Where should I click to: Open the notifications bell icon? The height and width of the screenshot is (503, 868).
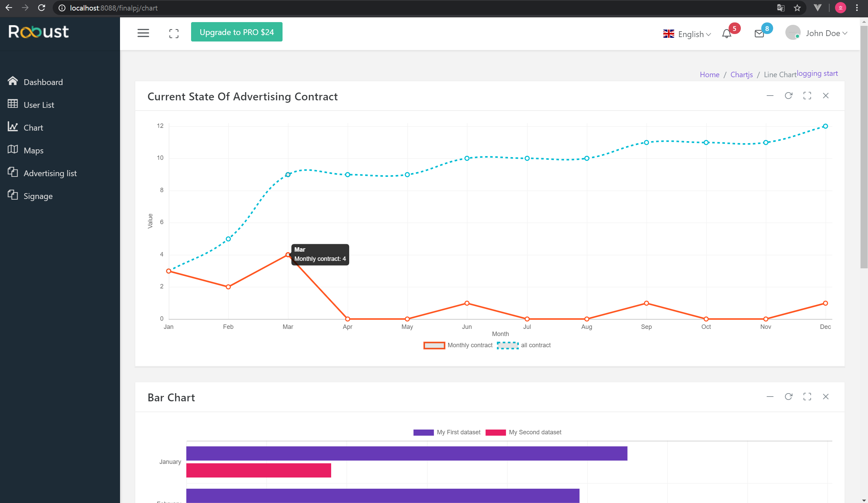point(727,33)
